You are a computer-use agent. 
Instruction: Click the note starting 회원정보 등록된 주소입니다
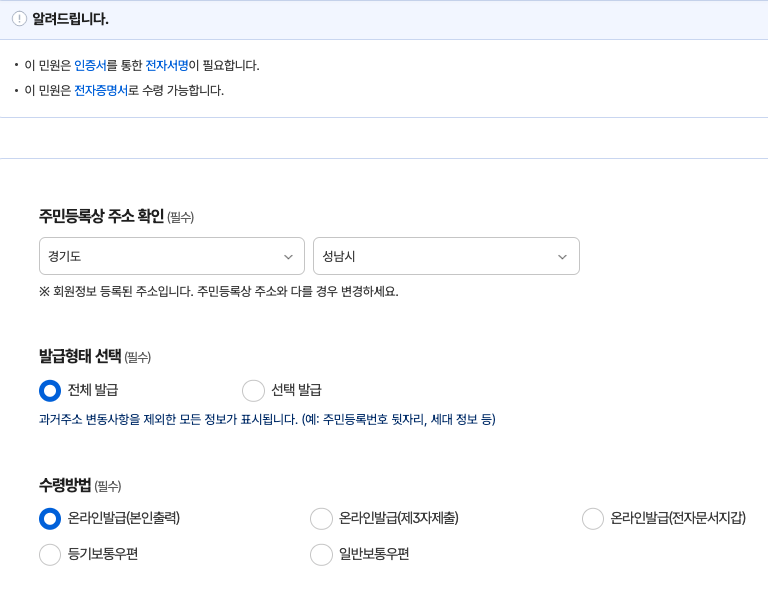tap(218, 292)
